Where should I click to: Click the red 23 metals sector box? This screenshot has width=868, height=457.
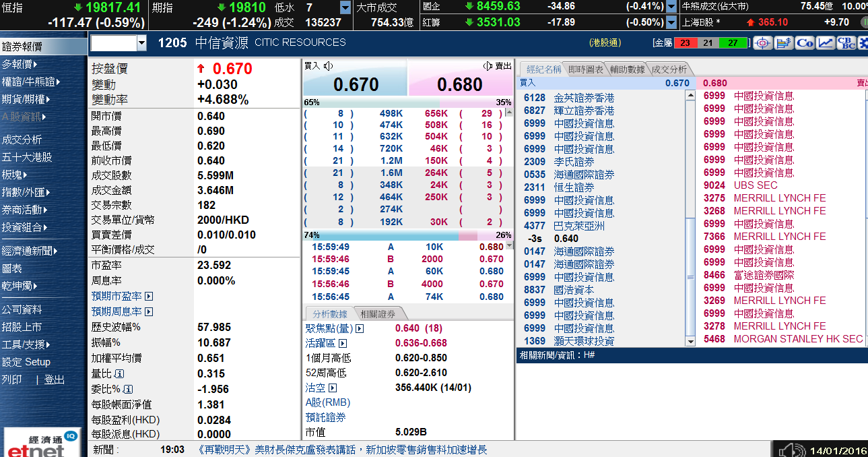point(685,43)
